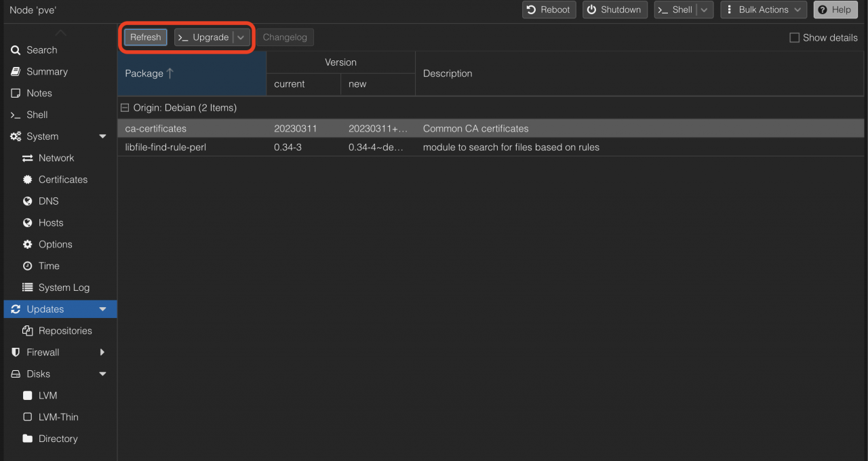This screenshot has width=868, height=461.
Task: Click the 'current' version column header
Action: [304, 84]
